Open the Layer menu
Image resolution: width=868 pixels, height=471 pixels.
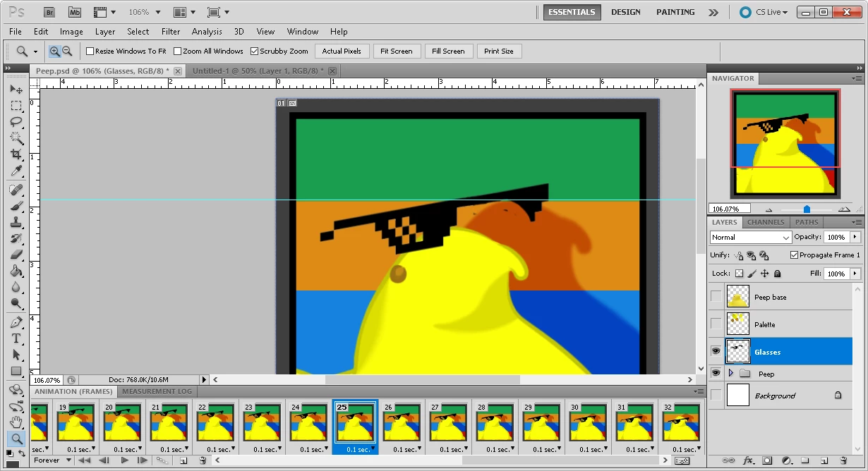[x=105, y=32]
